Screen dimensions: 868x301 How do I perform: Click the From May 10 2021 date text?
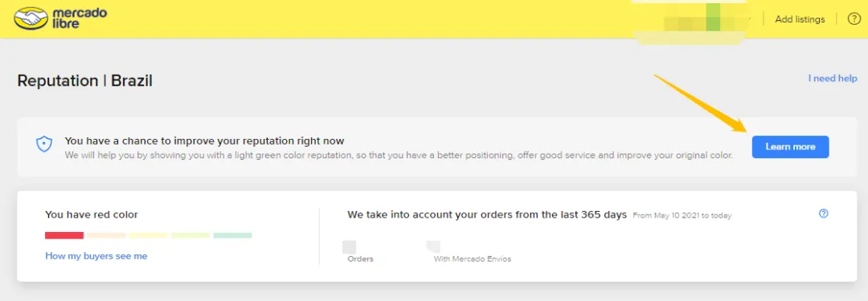coord(682,215)
